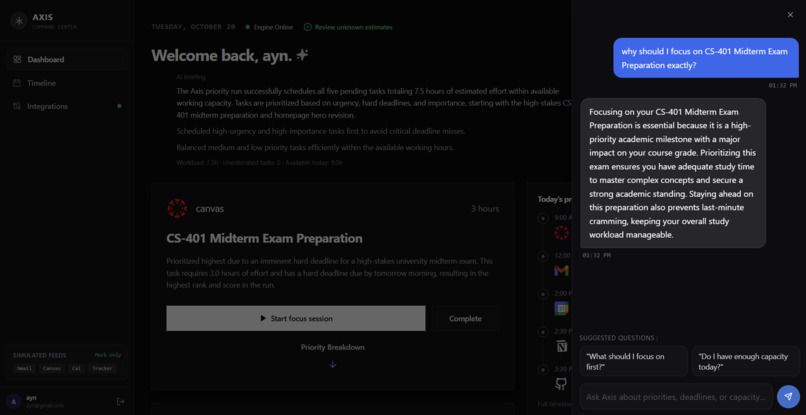Close the Axis chat panel
Image resolution: width=806 pixels, height=415 pixels.
(x=790, y=15)
